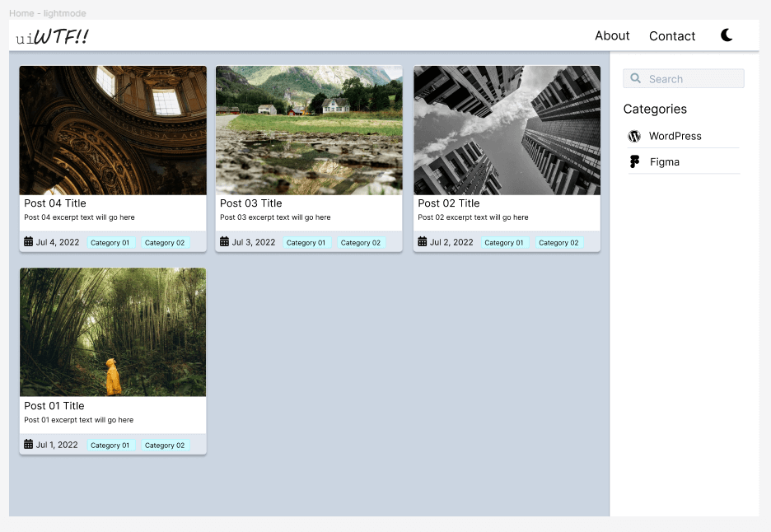The image size is (771, 532).
Task: Select Category 02 tag on Post 01
Action: (165, 445)
